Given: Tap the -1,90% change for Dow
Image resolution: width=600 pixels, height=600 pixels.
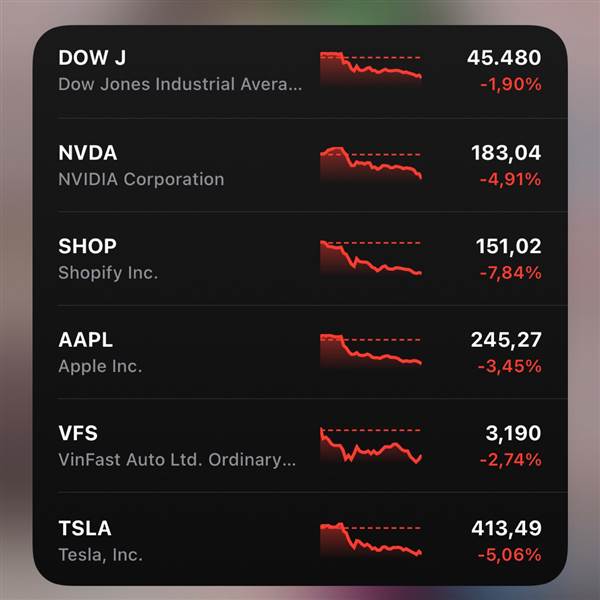Looking at the screenshot, I should click(511, 85).
